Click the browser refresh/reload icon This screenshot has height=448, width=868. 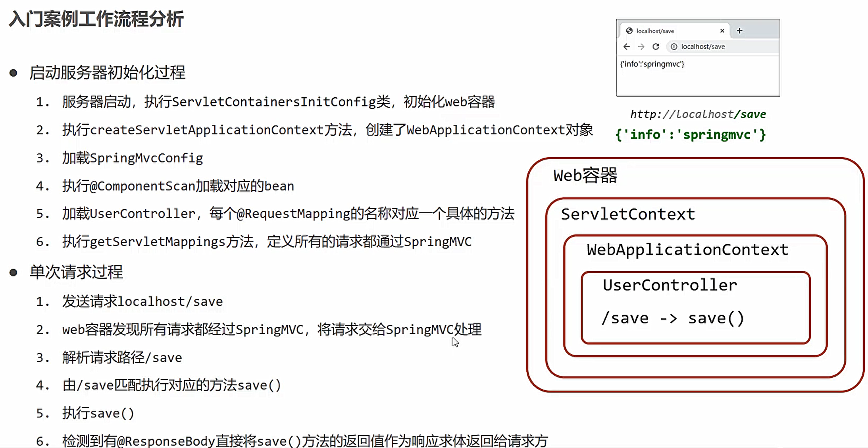pos(656,46)
